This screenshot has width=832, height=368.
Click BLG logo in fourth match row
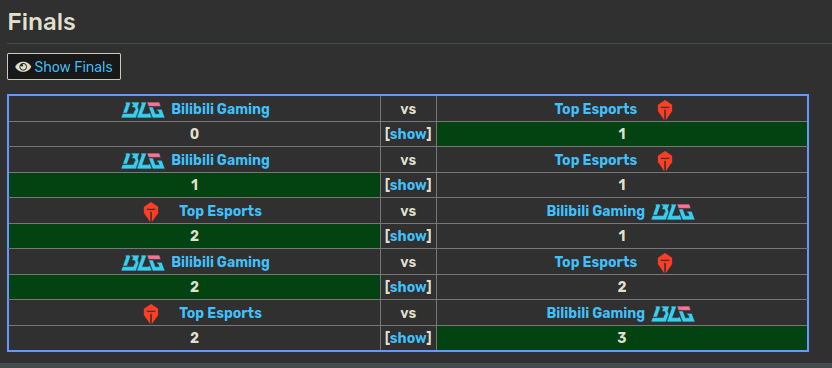click(x=143, y=262)
